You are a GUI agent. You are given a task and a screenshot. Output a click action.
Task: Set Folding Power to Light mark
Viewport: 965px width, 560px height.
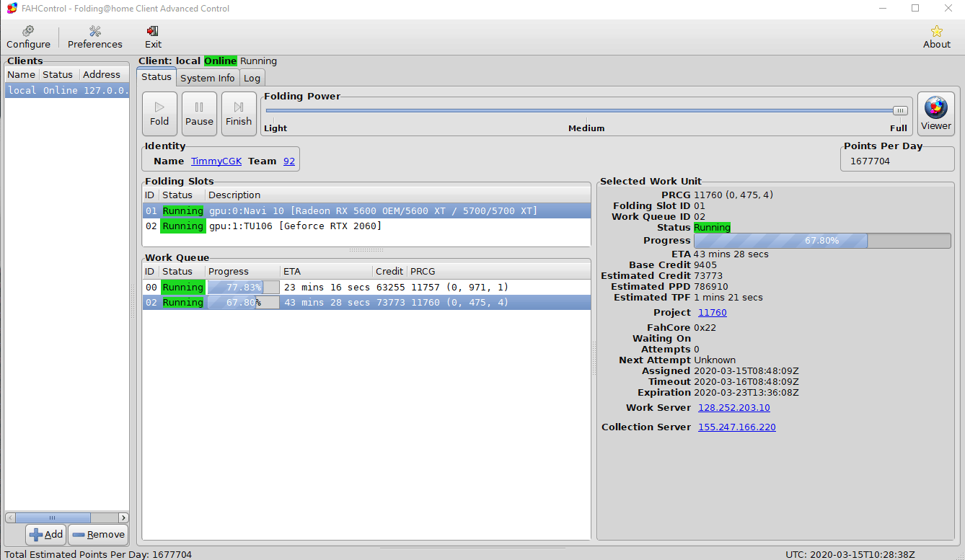tap(276, 128)
